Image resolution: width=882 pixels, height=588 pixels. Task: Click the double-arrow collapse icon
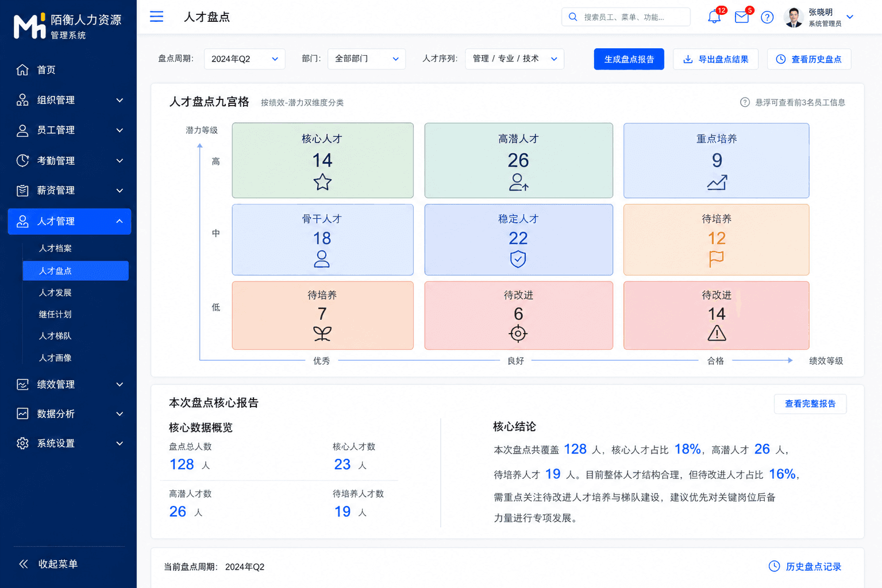[x=24, y=564]
